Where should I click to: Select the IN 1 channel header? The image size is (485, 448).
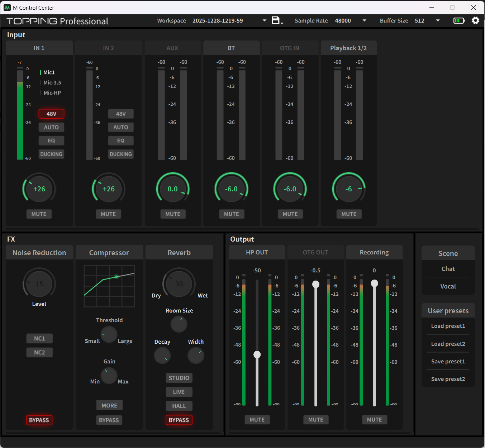[x=39, y=48]
